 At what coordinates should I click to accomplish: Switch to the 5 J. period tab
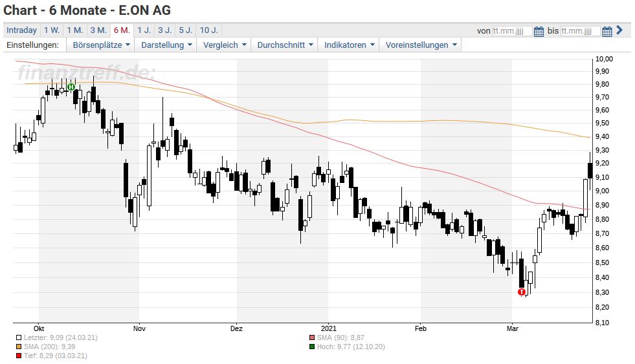tap(186, 30)
